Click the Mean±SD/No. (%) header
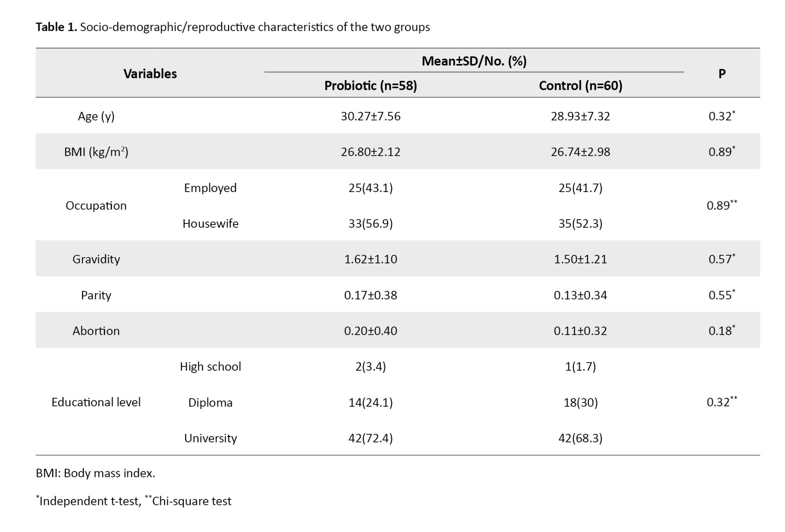The image size is (785, 532). click(474, 61)
